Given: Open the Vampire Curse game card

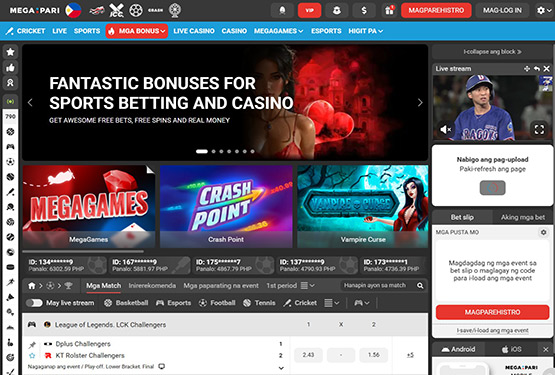Looking at the screenshot, I should 362,206.
